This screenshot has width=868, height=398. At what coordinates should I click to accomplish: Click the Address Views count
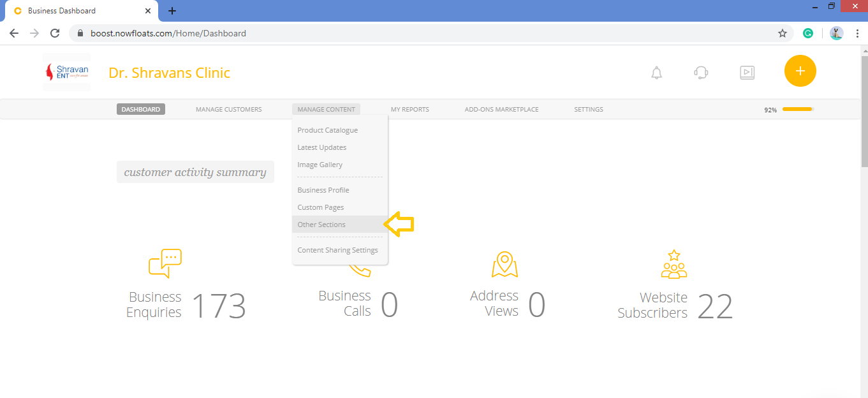click(x=537, y=305)
